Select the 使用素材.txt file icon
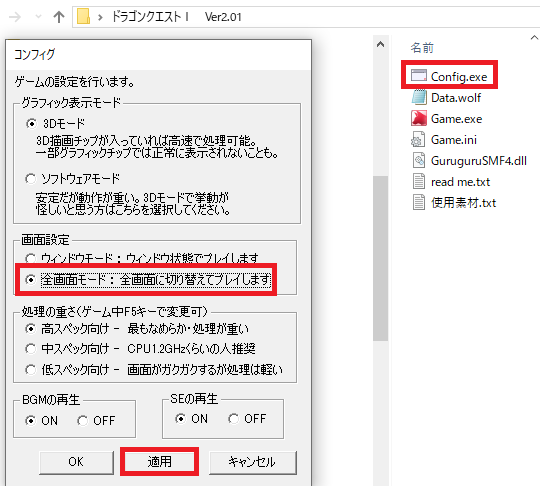Viewport: 540px width, 486px height. [x=419, y=203]
